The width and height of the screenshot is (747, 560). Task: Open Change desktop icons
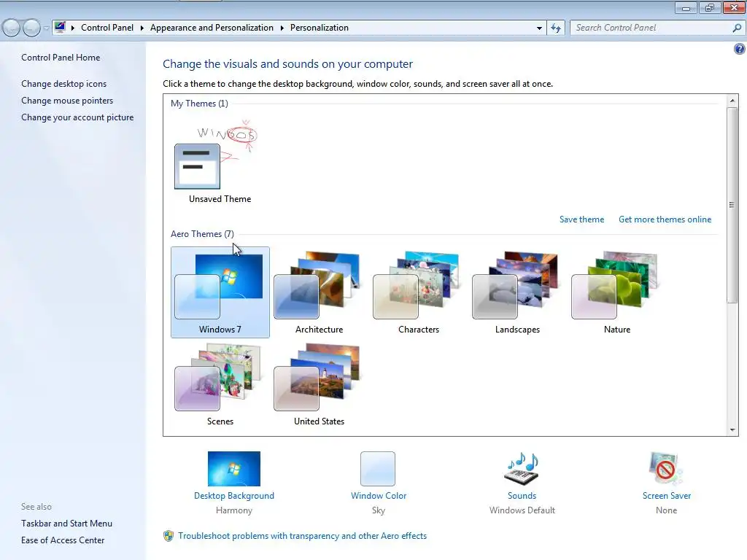point(64,84)
